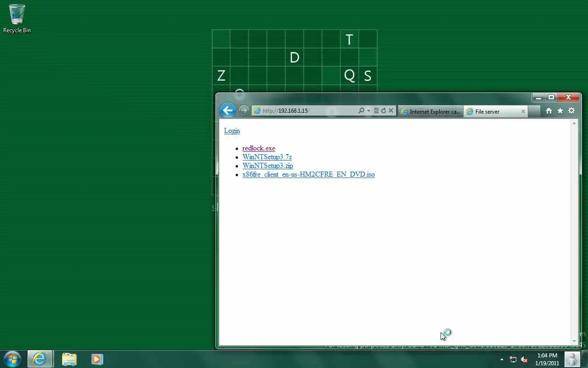Image resolution: width=588 pixels, height=368 pixels.
Task: Open the address bar dropdown arrow
Action: [368, 111]
